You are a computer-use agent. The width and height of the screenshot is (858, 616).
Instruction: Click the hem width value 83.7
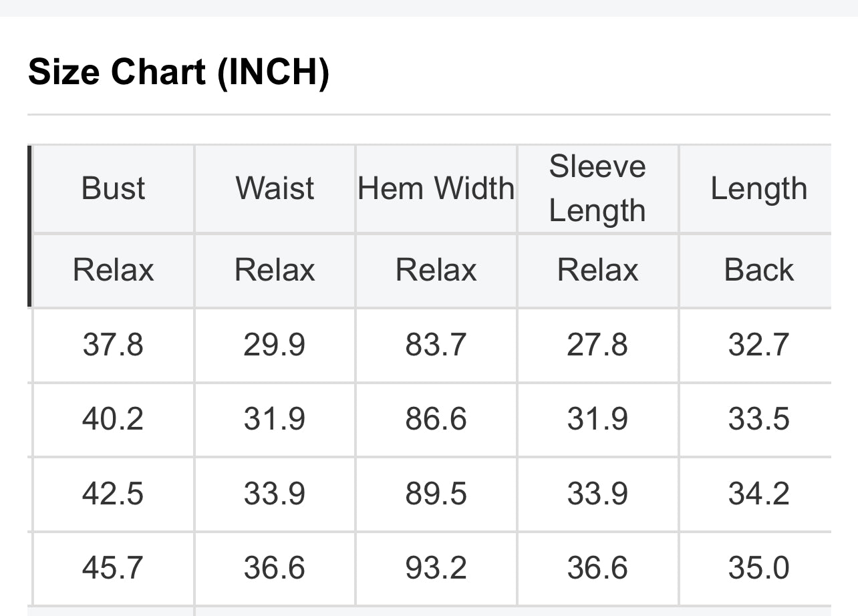coord(436,345)
